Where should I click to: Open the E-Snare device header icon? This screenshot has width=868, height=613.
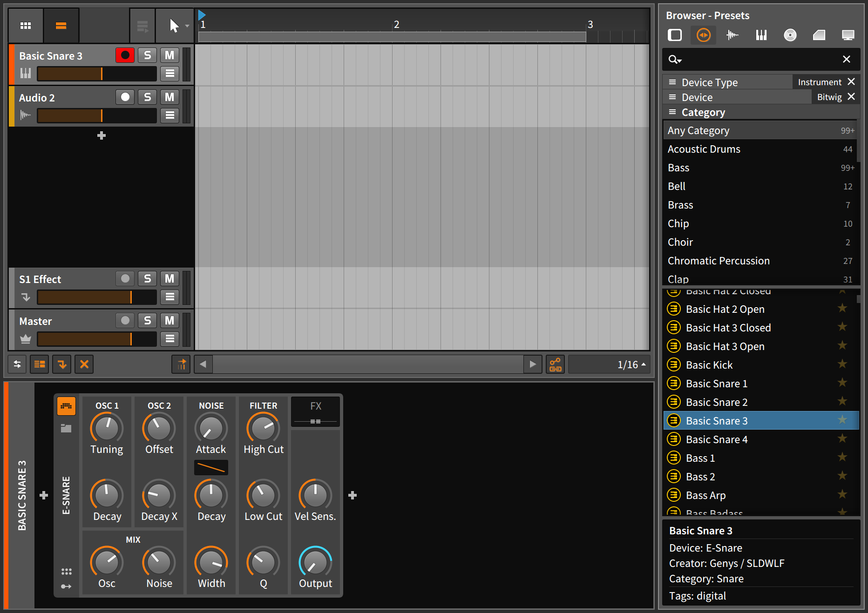[66, 406]
